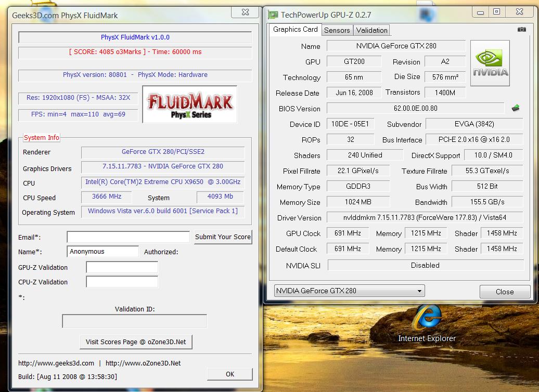Click the Memory Type value GDDR3
The image size is (539, 392).
358,187
